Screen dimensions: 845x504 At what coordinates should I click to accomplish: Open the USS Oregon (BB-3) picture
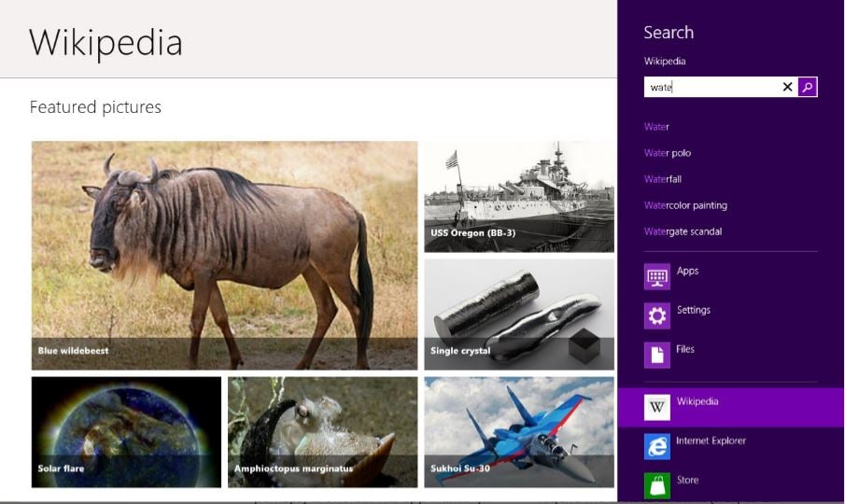point(519,197)
